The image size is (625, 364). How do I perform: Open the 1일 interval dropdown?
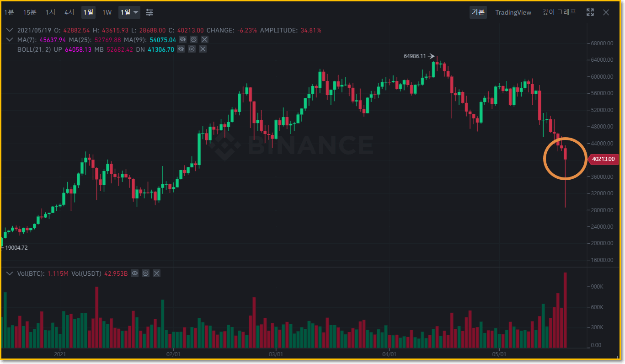(130, 12)
